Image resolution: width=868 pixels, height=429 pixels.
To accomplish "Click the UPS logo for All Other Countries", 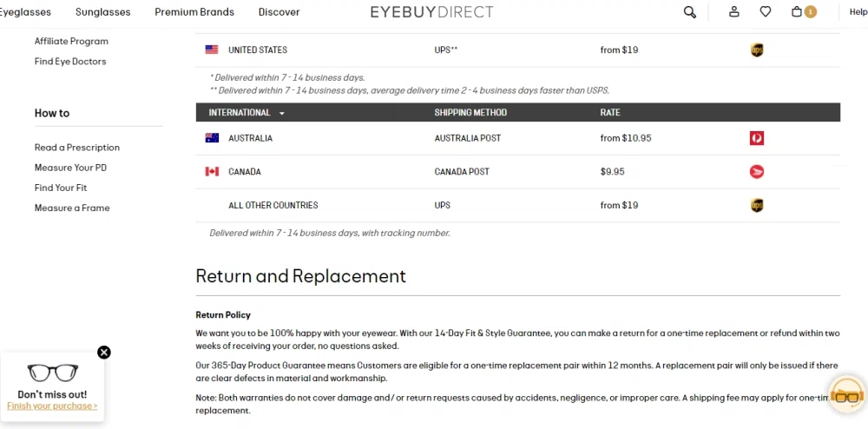I will coord(756,206).
